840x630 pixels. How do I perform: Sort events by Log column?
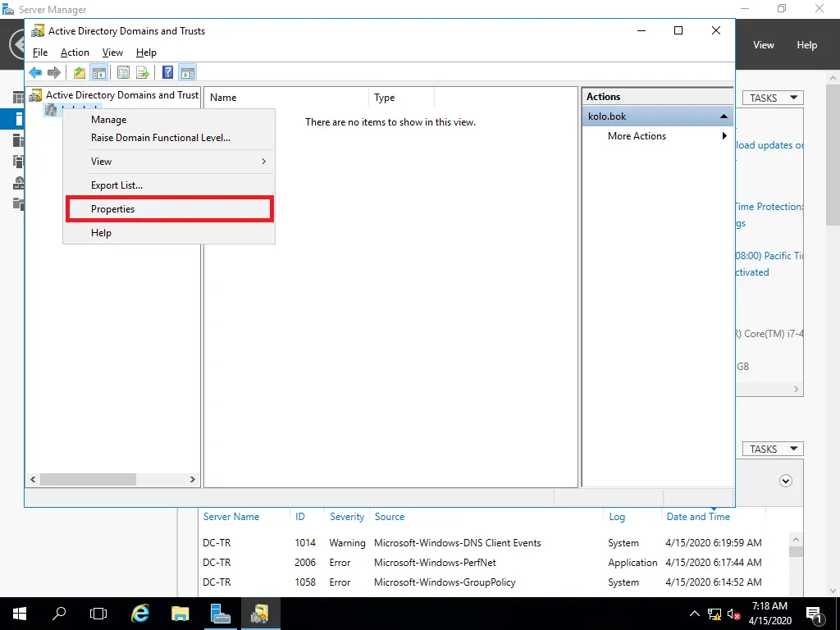coord(617,517)
